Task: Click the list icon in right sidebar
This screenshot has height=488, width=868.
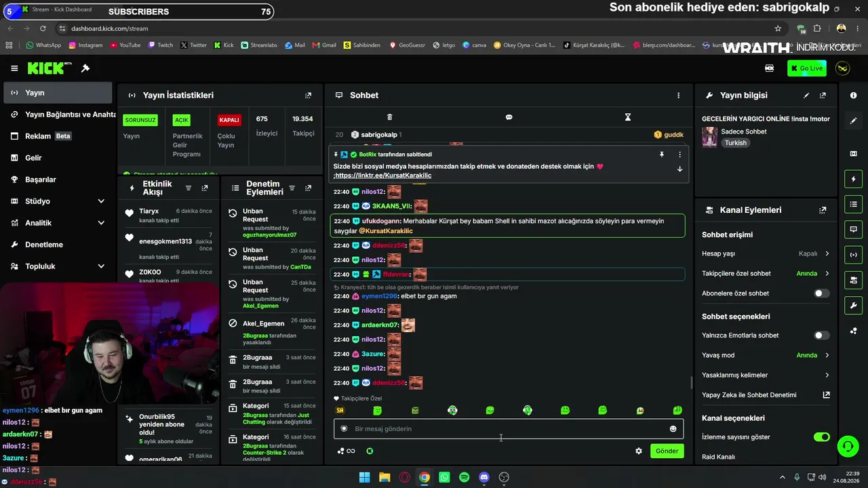Action: click(x=853, y=204)
